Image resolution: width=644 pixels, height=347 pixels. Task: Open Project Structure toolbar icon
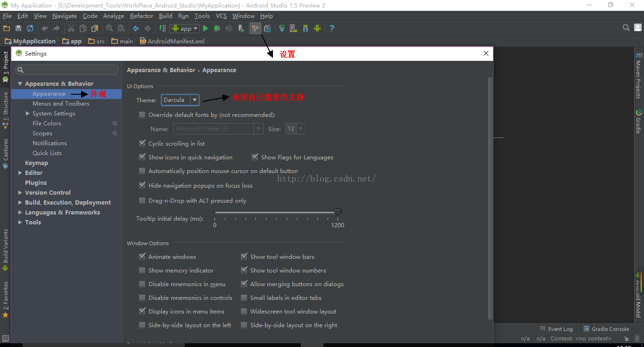267,28
